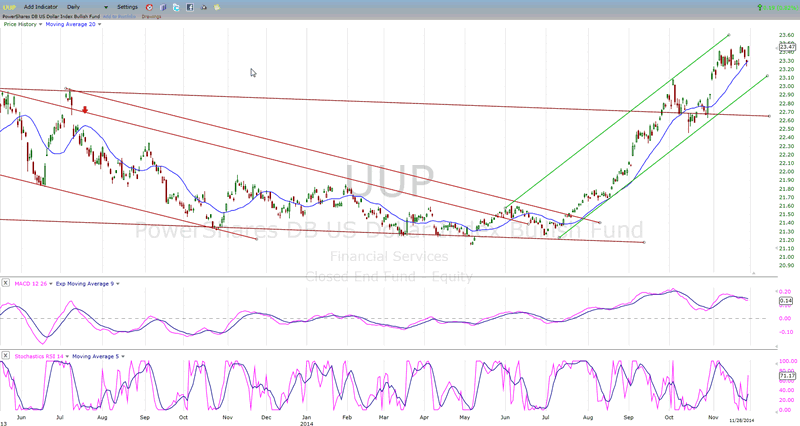
Task: Open the Settings menu
Action: pyautogui.click(x=127, y=7)
